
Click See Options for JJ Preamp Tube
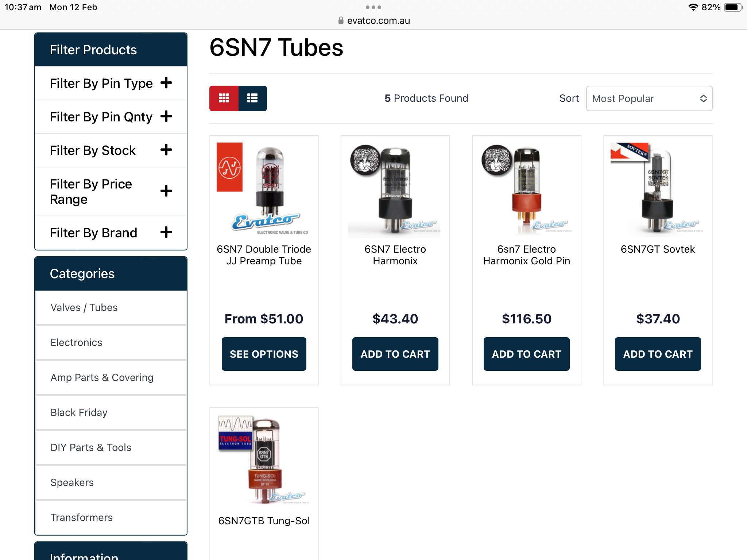[264, 354]
